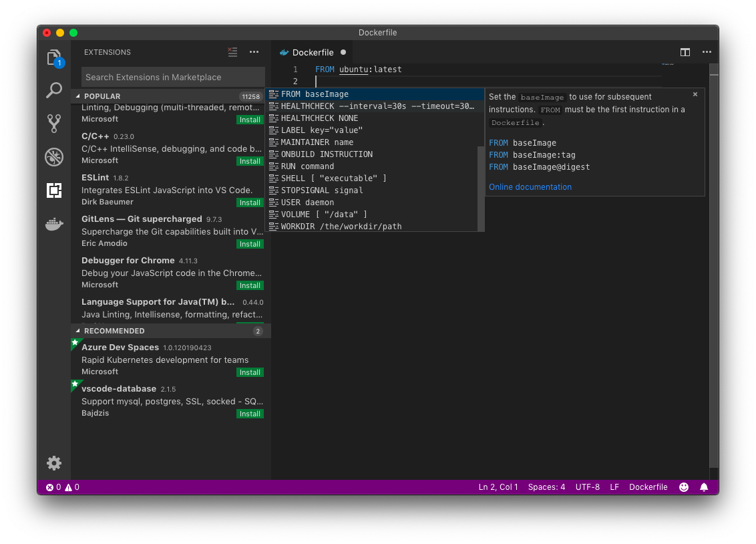Screen dimensions: 756x544
Task: Open the Docker view in activity bar
Action: 54,224
